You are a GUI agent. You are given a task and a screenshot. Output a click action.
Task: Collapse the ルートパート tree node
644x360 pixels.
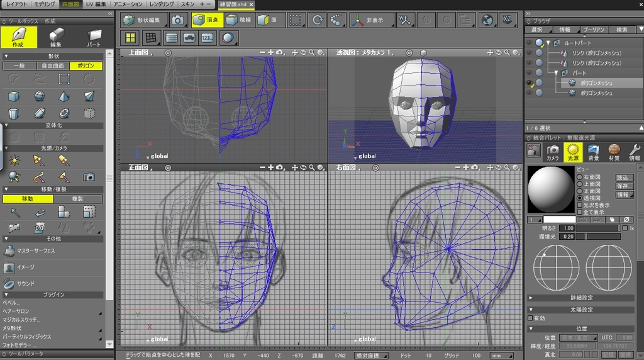tap(548, 43)
